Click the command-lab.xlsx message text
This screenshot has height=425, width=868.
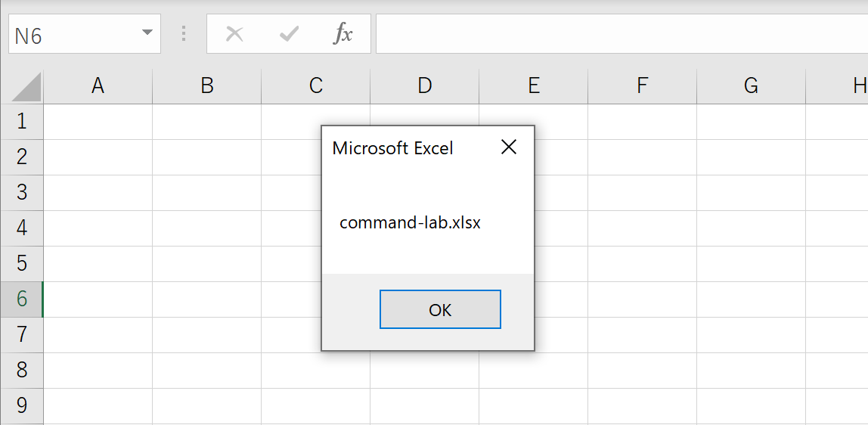point(411,223)
